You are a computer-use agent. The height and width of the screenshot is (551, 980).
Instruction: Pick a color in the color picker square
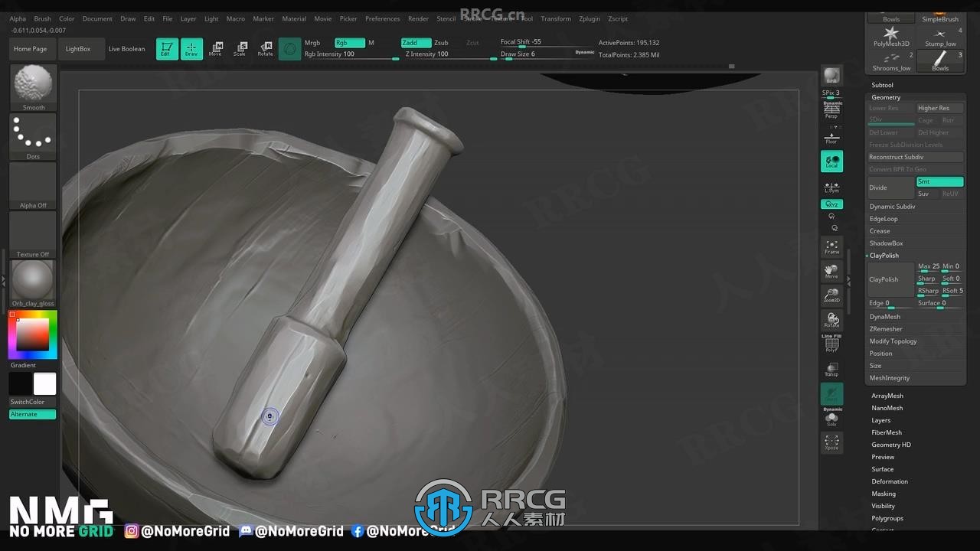[x=33, y=334]
